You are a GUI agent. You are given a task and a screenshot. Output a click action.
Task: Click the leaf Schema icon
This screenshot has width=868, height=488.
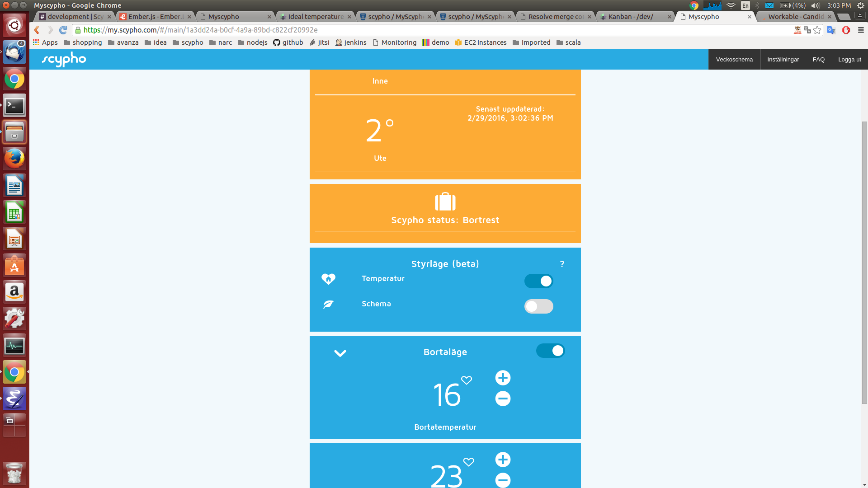coord(329,305)
